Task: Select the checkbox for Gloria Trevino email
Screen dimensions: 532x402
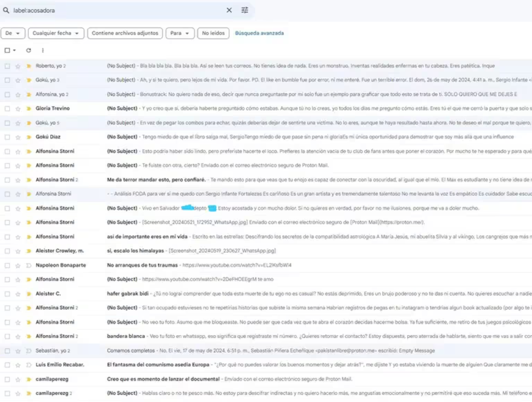Action: [x=7, y=109]
